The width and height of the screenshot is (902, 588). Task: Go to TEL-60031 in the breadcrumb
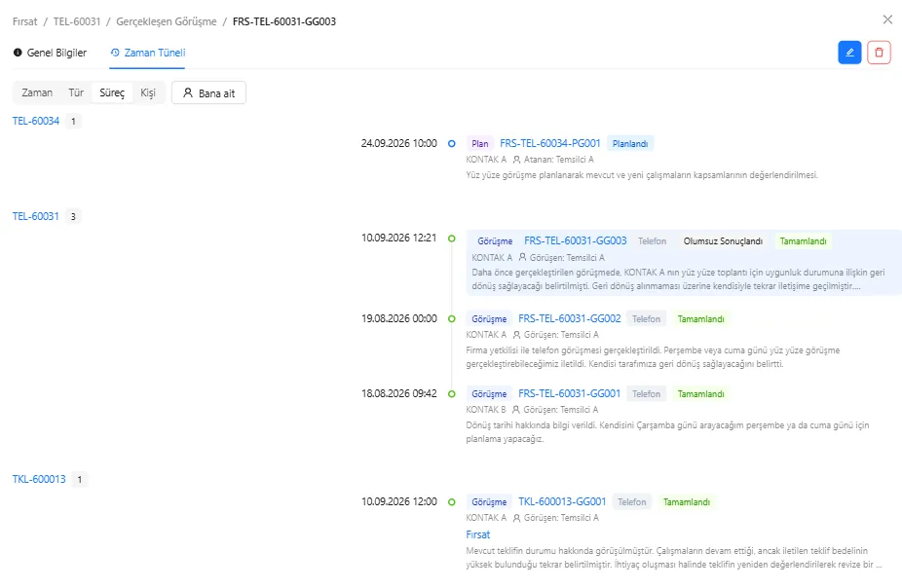(x=77, y=21)
